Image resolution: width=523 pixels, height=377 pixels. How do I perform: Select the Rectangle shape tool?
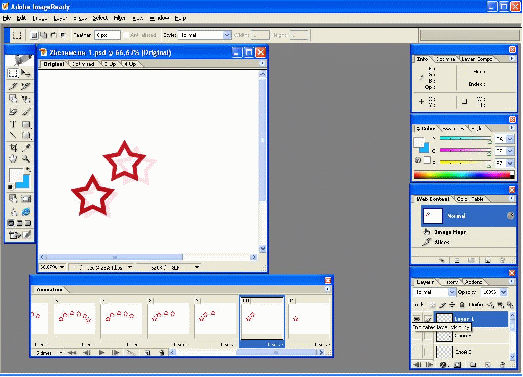point(26,124)
